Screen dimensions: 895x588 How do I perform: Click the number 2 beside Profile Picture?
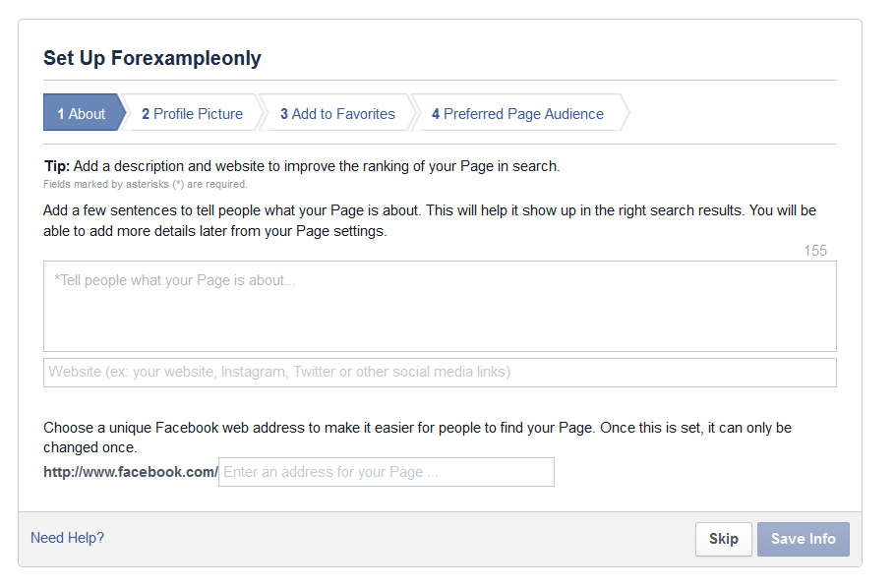pos(146,114)
